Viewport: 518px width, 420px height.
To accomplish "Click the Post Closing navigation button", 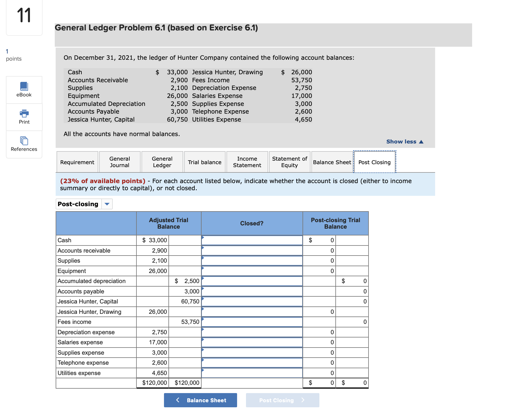I will [282, 400].
